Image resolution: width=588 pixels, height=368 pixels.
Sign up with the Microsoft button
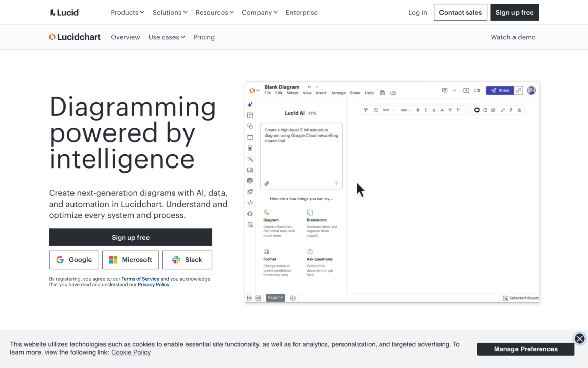coord(130,260)
